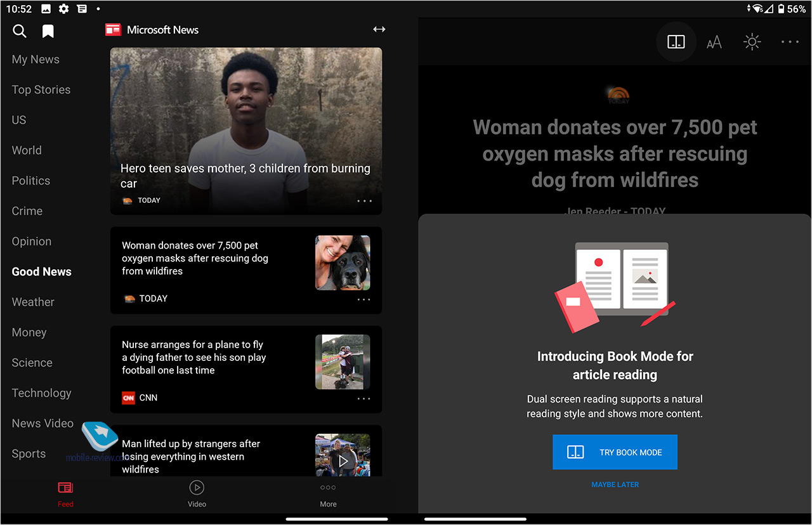The height and width of the screenshot is (525, 812).
Task: Click woman with dog thumbnail
Action: 343,262
